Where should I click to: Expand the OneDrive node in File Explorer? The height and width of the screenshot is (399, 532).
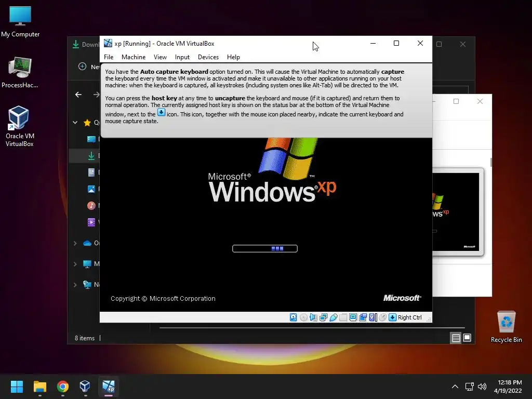75,243
